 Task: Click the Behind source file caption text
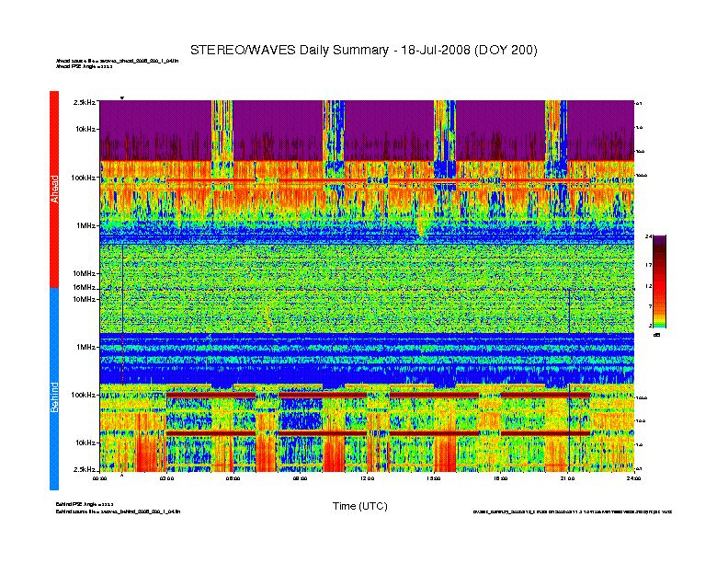(x=118, y=511)
